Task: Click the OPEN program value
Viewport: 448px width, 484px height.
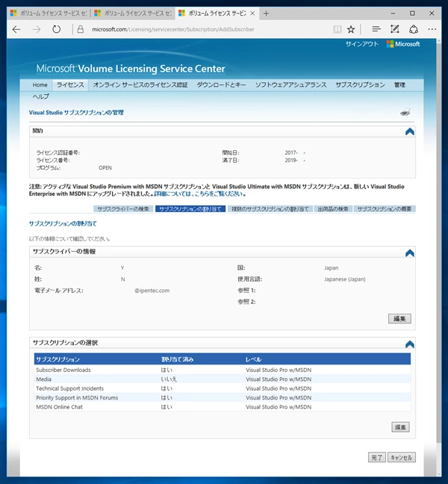Action: (105, 168)
